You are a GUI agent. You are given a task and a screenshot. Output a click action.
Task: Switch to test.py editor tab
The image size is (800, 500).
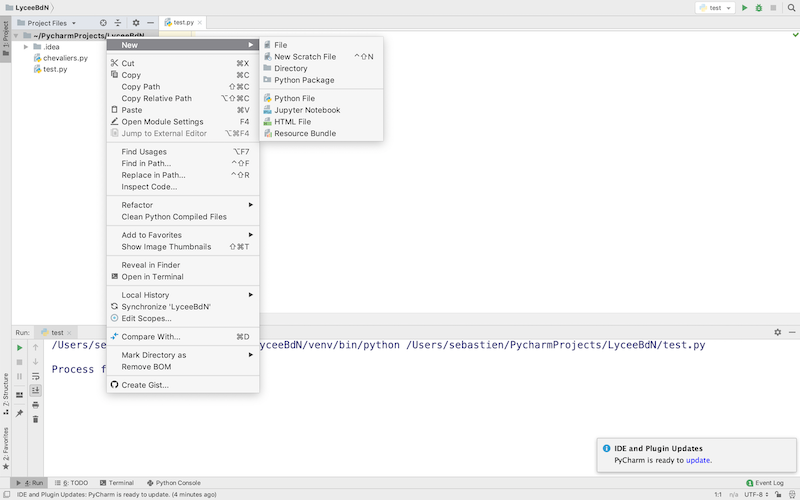tap(183, 22)
